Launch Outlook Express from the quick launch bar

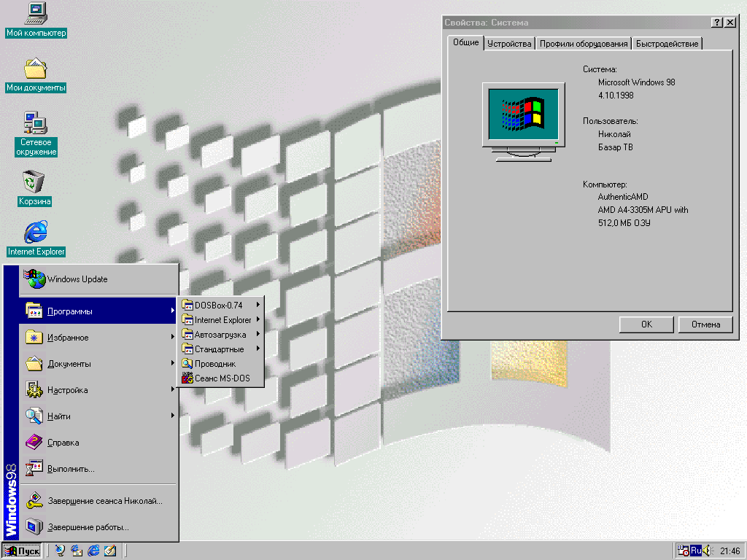point(77,551)
